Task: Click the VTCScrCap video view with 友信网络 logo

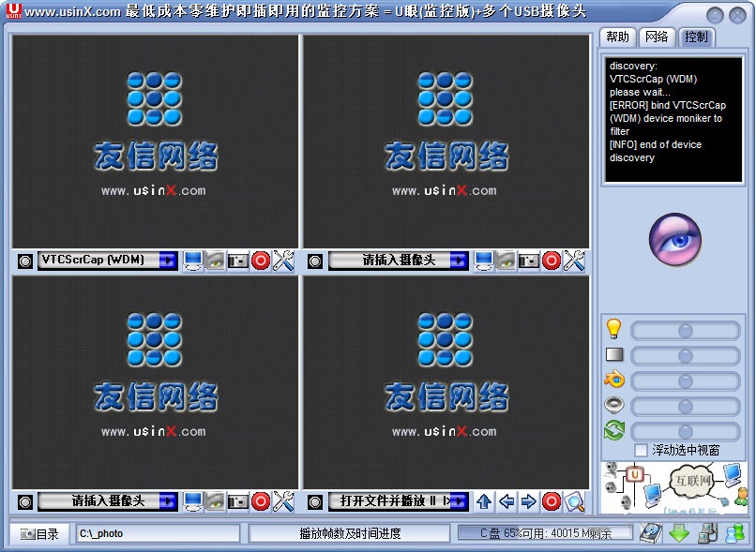Action: (156, 142)
